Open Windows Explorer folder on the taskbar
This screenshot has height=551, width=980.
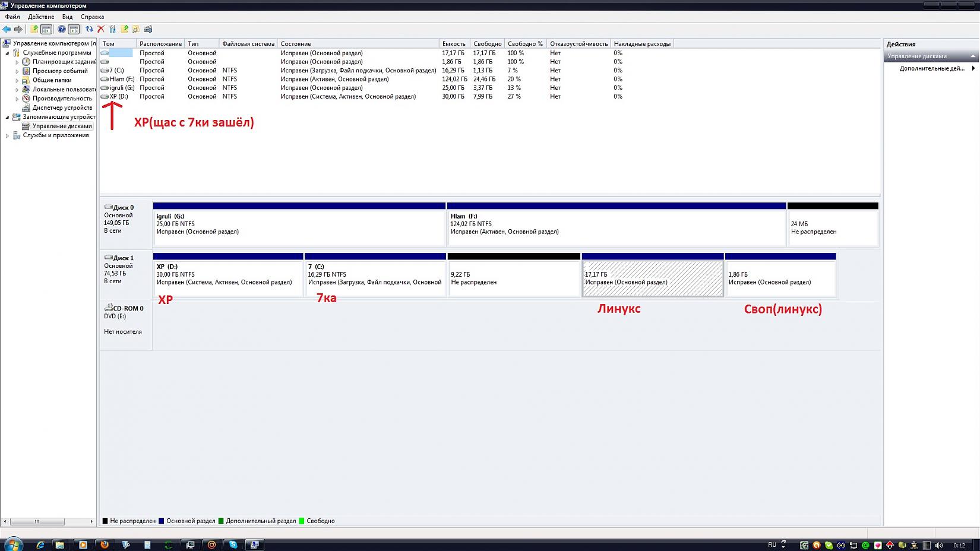coord(59,544)
